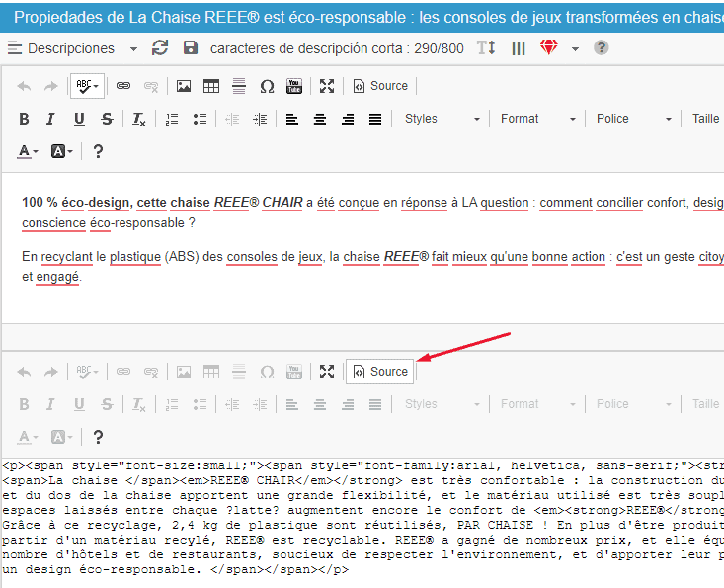Turn off Source mode in bottom editor
724x588 pixels.
pos(379,372)
